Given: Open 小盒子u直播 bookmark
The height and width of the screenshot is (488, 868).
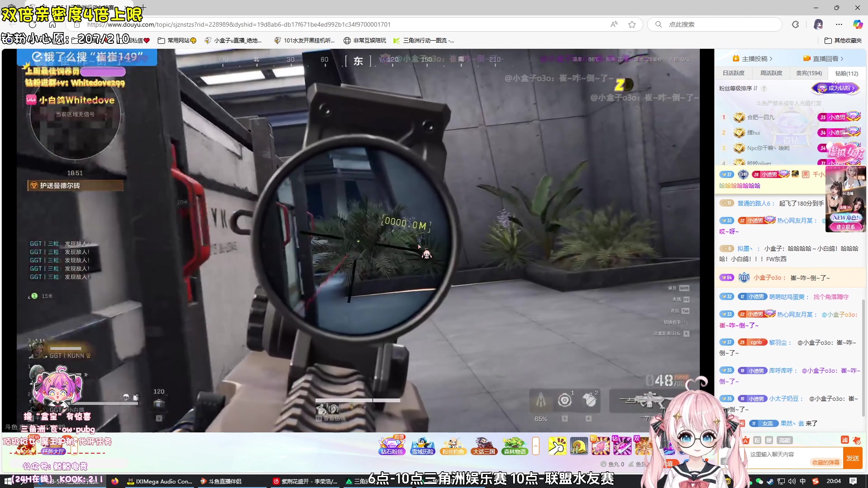Looking at the screenshot, I should click(233, 40).
